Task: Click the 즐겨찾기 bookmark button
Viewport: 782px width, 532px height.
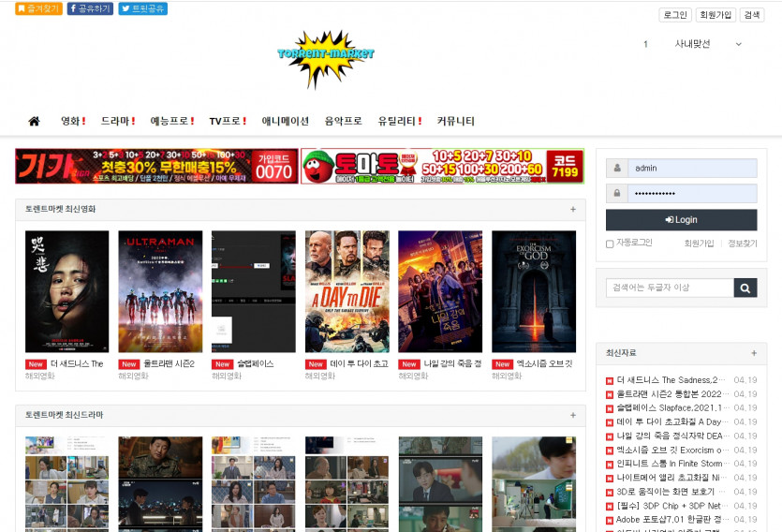Action: click(x=38, y=8)
